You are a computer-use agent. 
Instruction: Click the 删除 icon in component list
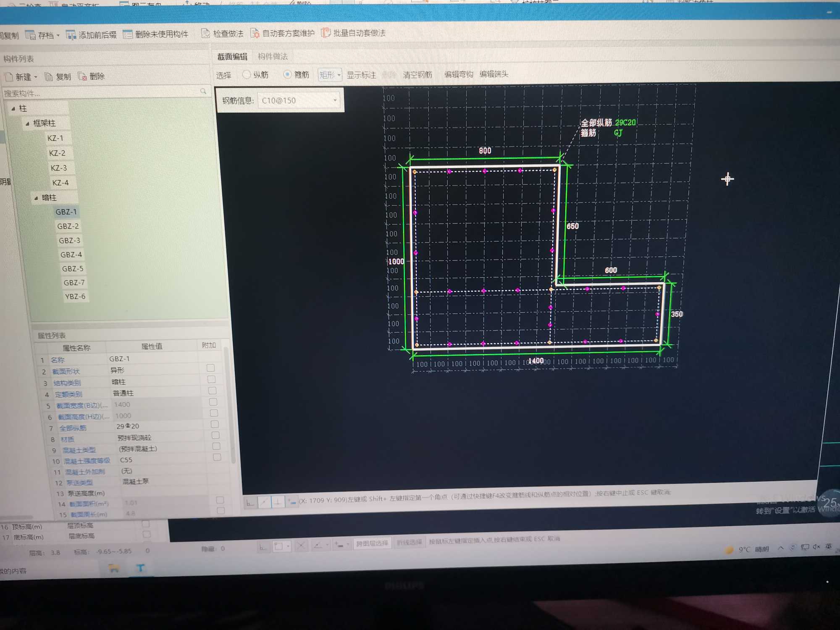[82, 76]
